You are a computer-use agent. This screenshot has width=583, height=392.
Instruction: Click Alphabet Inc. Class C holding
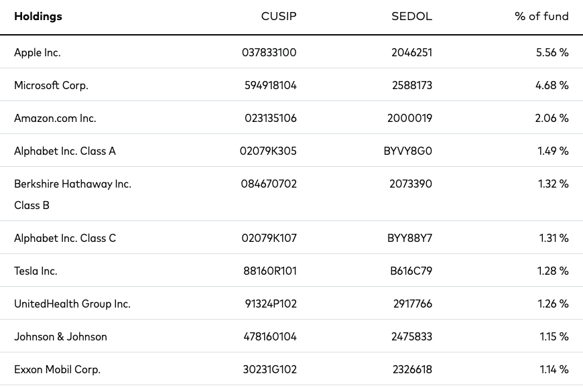(65, 238)
